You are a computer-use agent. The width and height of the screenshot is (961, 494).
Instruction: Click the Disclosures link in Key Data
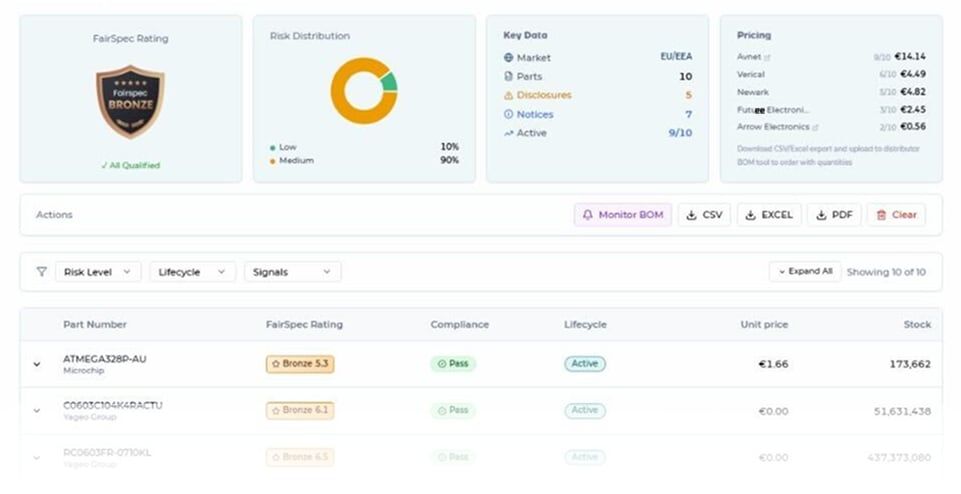pos(544,96)
